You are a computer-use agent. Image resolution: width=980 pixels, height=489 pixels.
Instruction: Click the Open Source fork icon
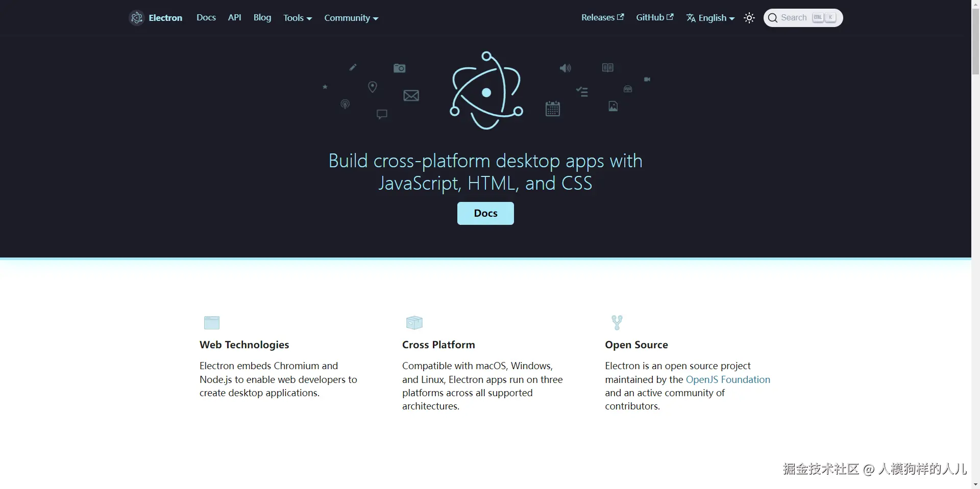coord(617,322)
